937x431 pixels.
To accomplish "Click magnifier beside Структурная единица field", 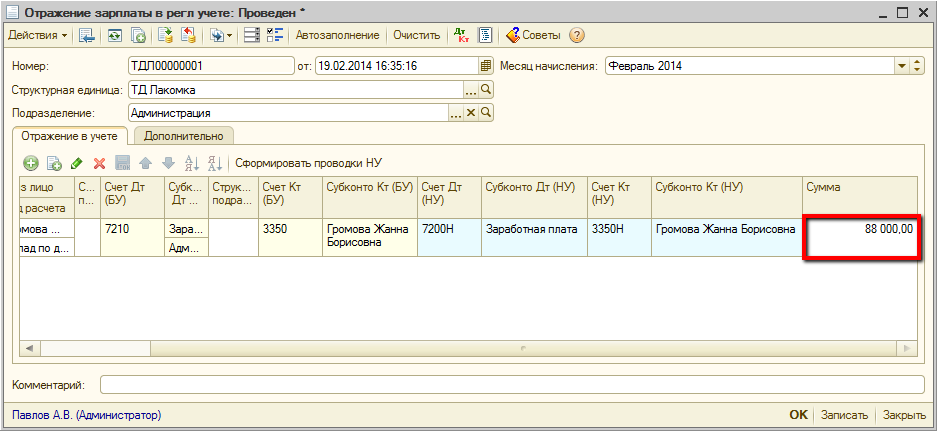I will [x=487, y=90].
